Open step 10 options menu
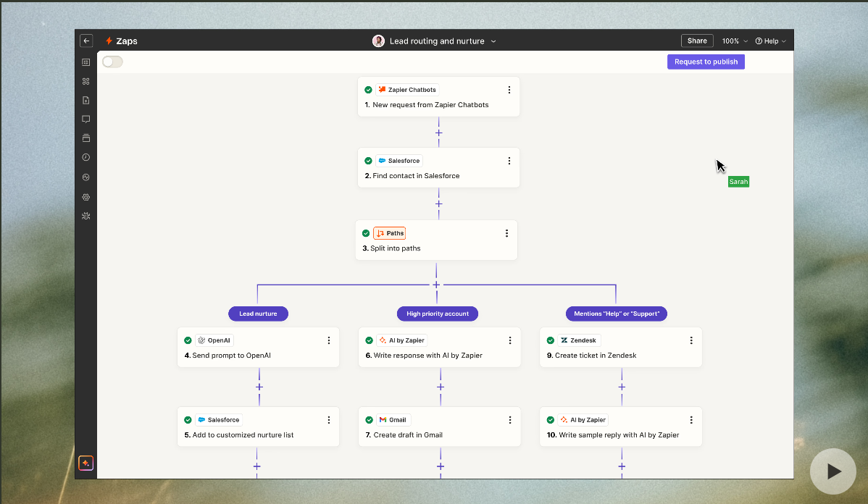 pos(691,420)
